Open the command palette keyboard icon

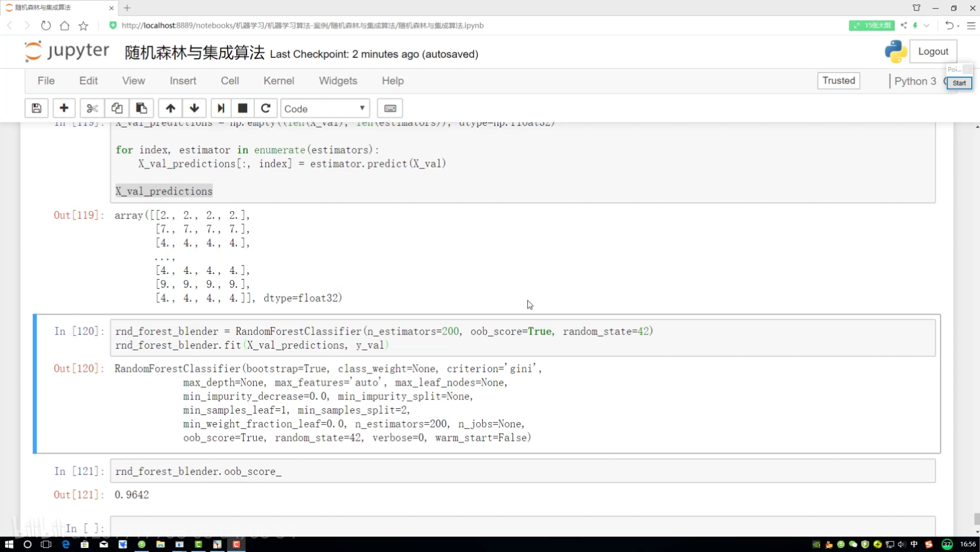coord(390,108)
